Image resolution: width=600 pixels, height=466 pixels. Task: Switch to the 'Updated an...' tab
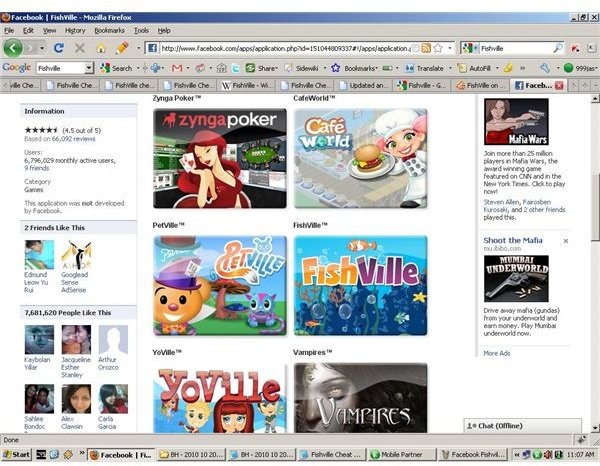[365, 85]
